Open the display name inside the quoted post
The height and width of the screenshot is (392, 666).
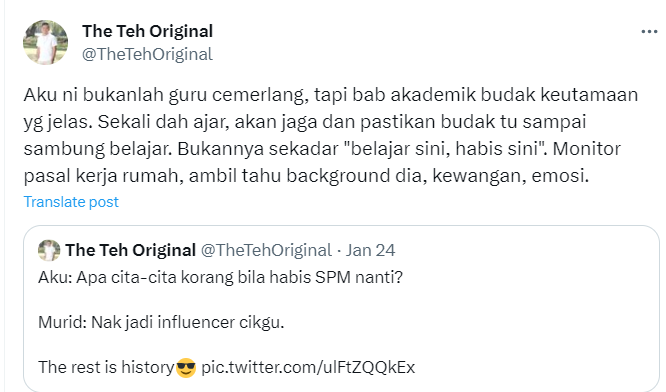[x=130, y=250]
